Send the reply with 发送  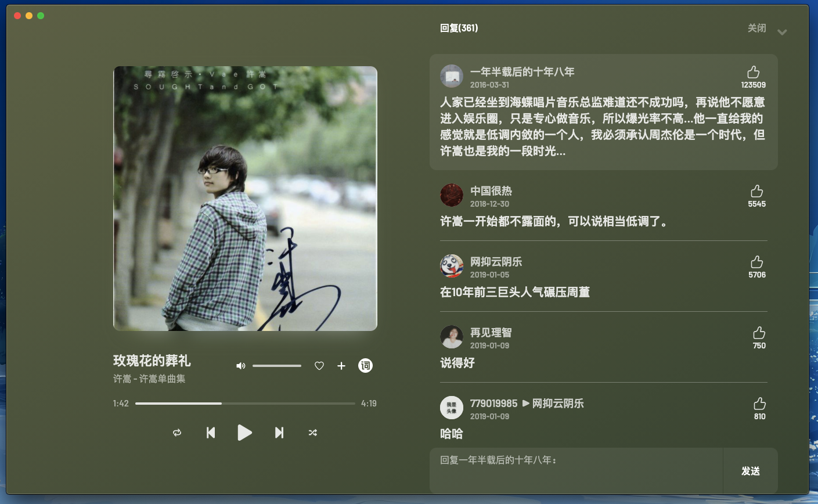751,471
